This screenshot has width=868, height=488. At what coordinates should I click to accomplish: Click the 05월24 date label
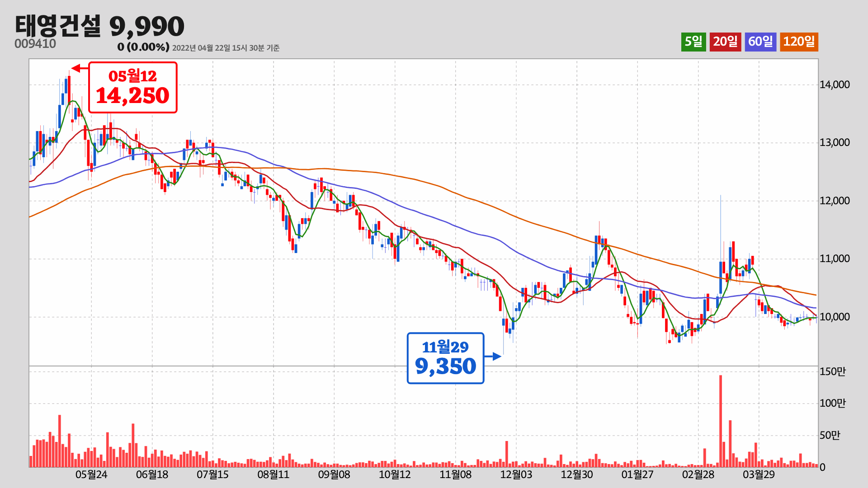click(x=91, y=474)
